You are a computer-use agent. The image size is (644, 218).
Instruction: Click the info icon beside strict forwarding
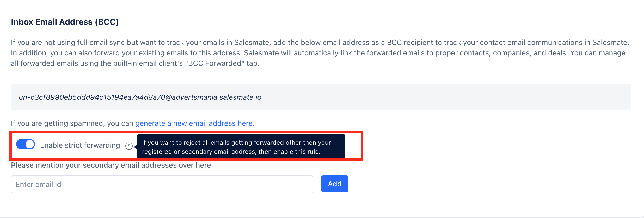tap(129, 146)
